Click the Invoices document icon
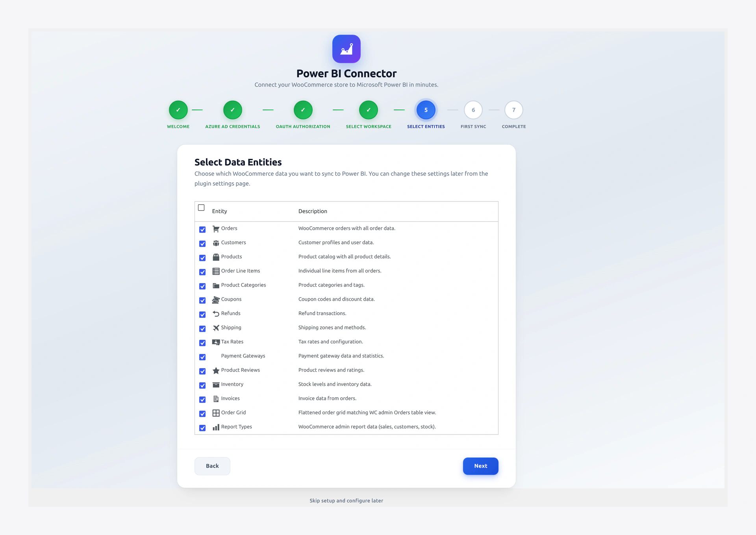Image resolution: width=756 pixels, height=535 pixels. (216, 399)
